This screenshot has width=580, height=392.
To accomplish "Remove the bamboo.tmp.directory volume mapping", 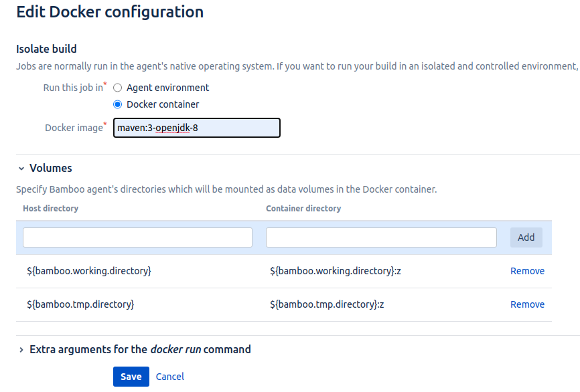I will click(x=527, y=304).
